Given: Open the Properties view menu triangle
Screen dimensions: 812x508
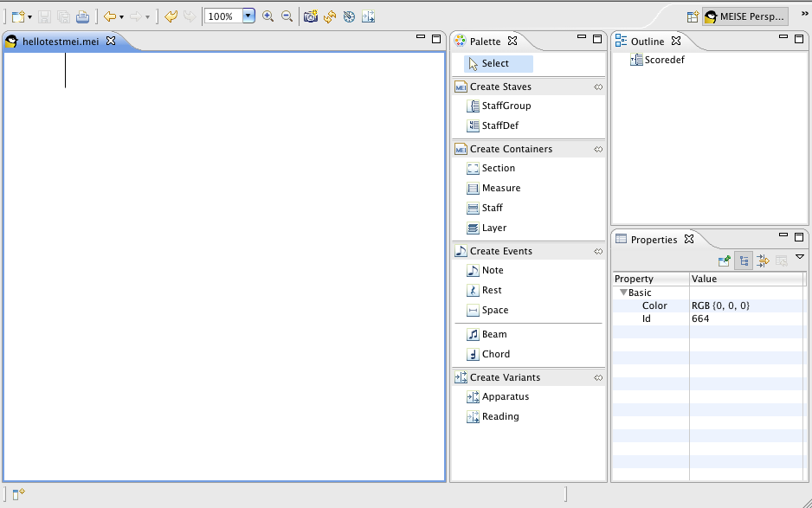Looking at the screenshot, I should (x=800, y=257).
